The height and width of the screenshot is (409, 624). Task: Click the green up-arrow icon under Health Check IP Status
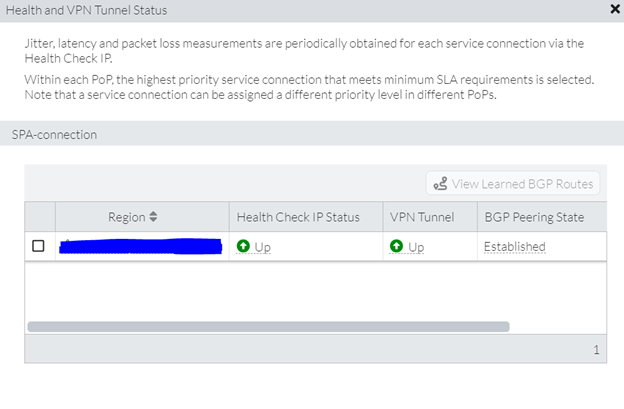pos(243,246)
